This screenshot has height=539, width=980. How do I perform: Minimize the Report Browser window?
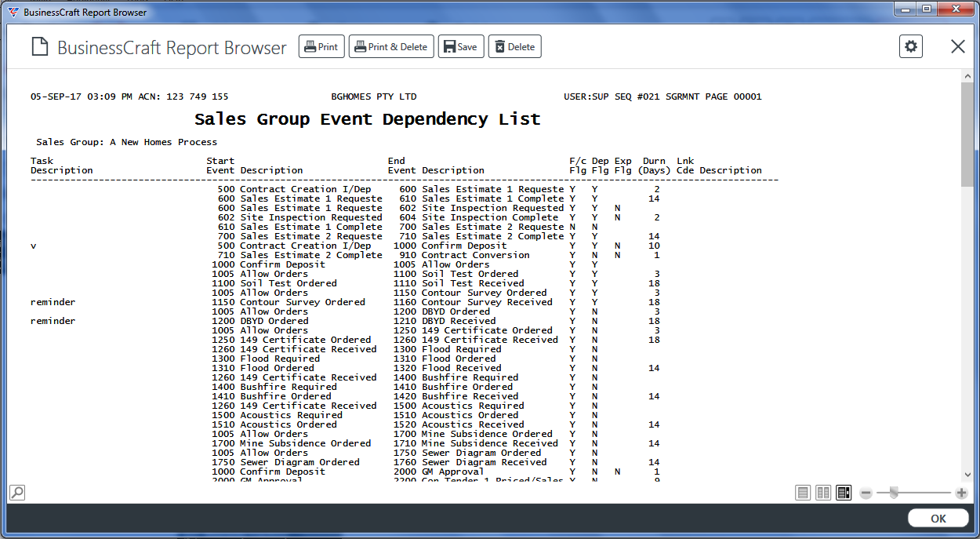coord(904,9)
